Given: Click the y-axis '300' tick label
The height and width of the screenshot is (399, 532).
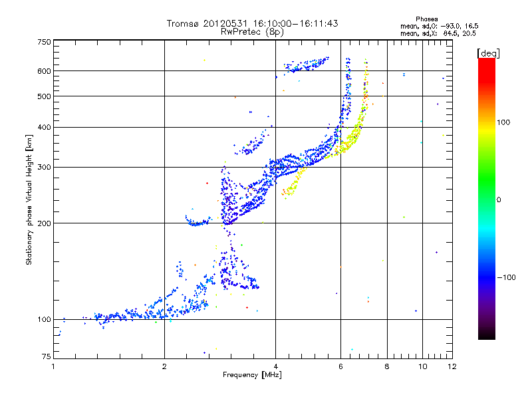Looking at the screenshot, I should pos(44,168).
